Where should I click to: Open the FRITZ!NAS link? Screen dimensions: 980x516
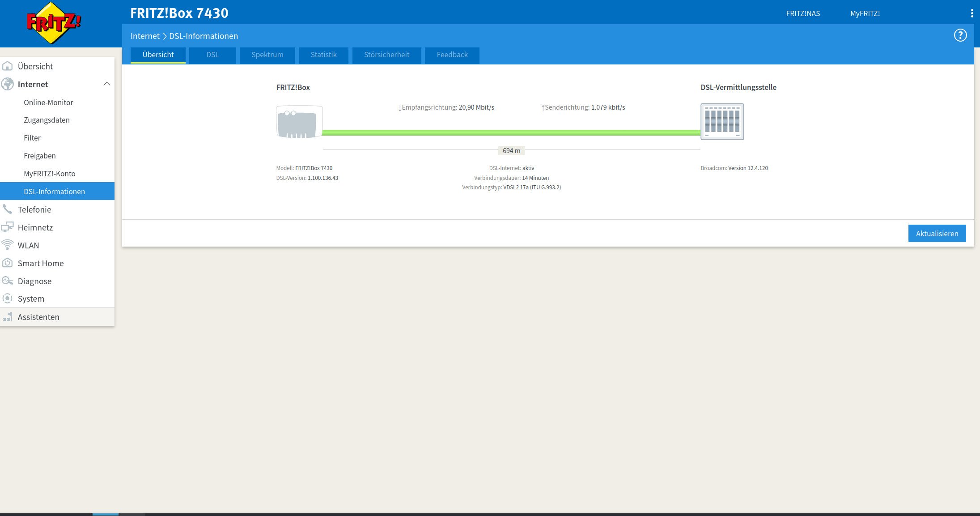point(803,13)
